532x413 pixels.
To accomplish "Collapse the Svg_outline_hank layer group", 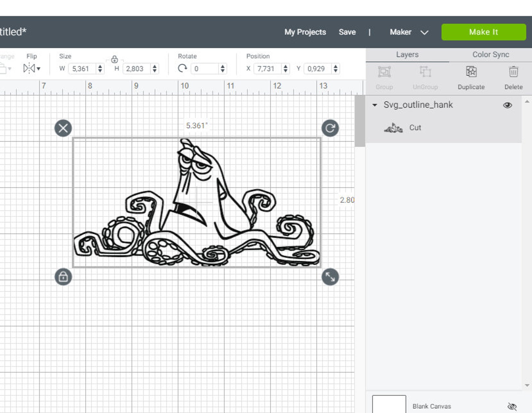I will point(375,105).
